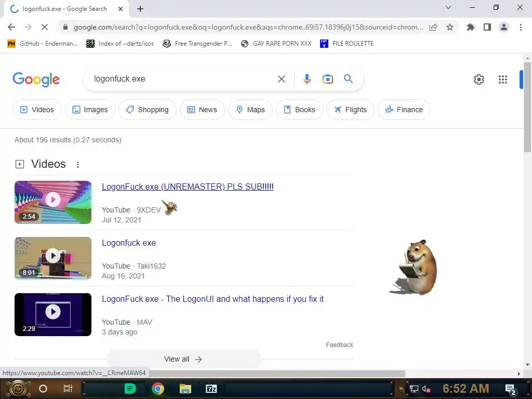Click the vertical page scrollbar
Viewport: 532px width, 399px height.
[x=527, y=107]
